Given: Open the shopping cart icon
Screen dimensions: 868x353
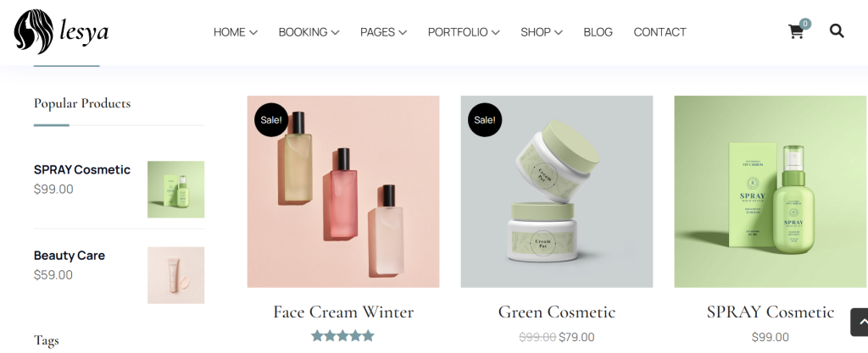Looking at the screenshot, I should 796,32.
